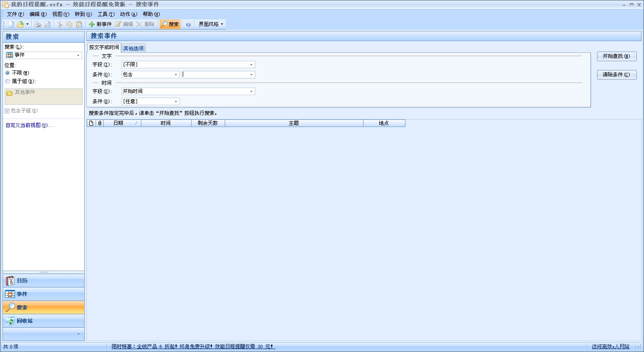Open the 日历 navigation pane
Screen dimensions: 644x352
click(x=44, y=281)
